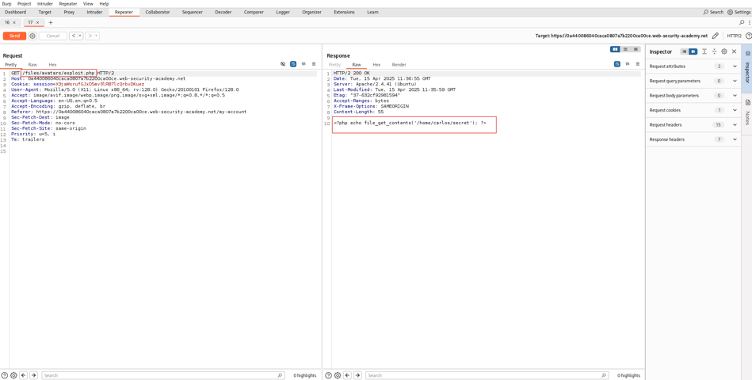Toggle hide non-printable chars icon in Request
The height and width of the screenshot is (380, 755).
pyautogui.click(x=283, y=64)
